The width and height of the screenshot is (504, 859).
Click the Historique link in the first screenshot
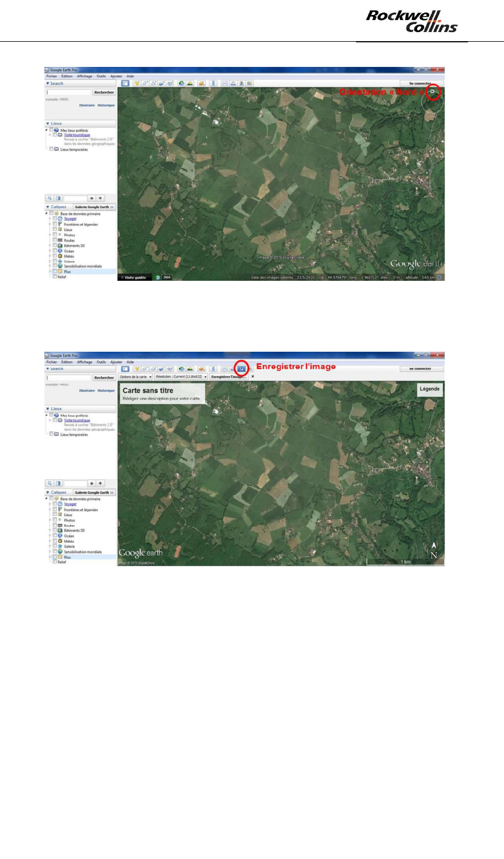[x=106, y=105]
